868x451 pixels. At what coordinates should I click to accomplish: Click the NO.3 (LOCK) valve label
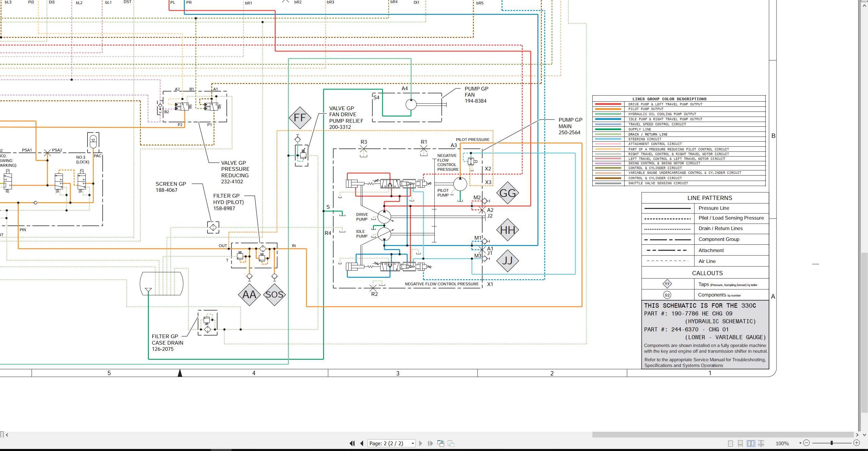tap(82, 160)
